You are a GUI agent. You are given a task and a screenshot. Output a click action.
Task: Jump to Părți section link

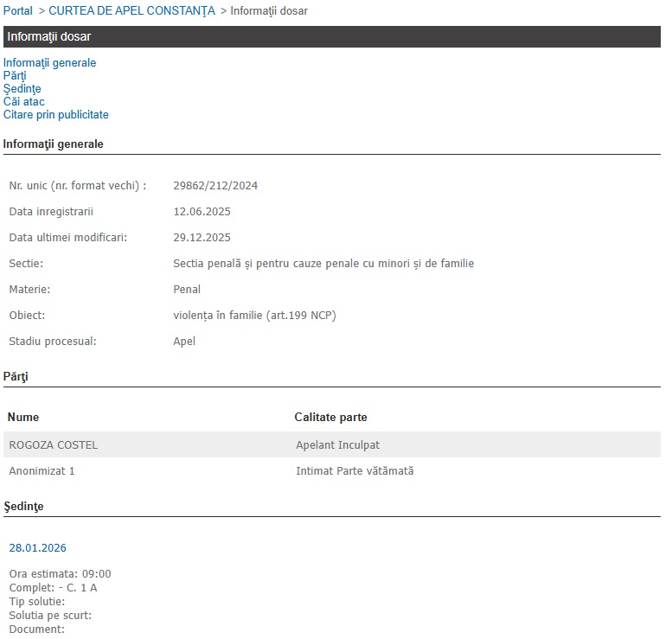pos(15,76)
